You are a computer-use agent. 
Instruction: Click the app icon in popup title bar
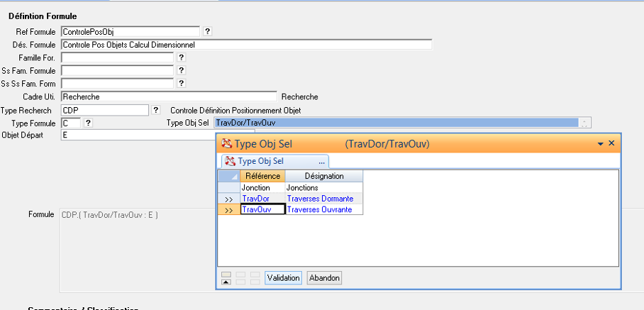(227, 143)
